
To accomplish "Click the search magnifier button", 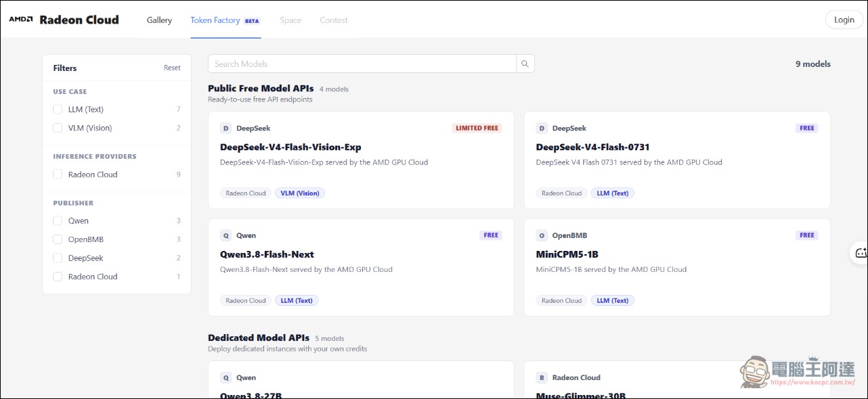I will point(525,64).
